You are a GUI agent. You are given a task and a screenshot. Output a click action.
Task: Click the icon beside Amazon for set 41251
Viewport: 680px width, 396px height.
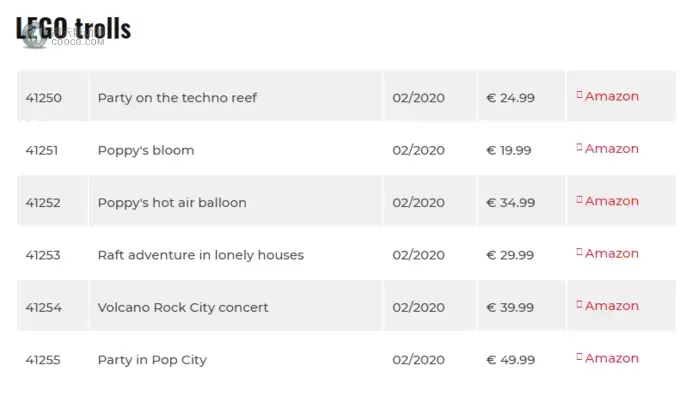(x=579, y=147)
